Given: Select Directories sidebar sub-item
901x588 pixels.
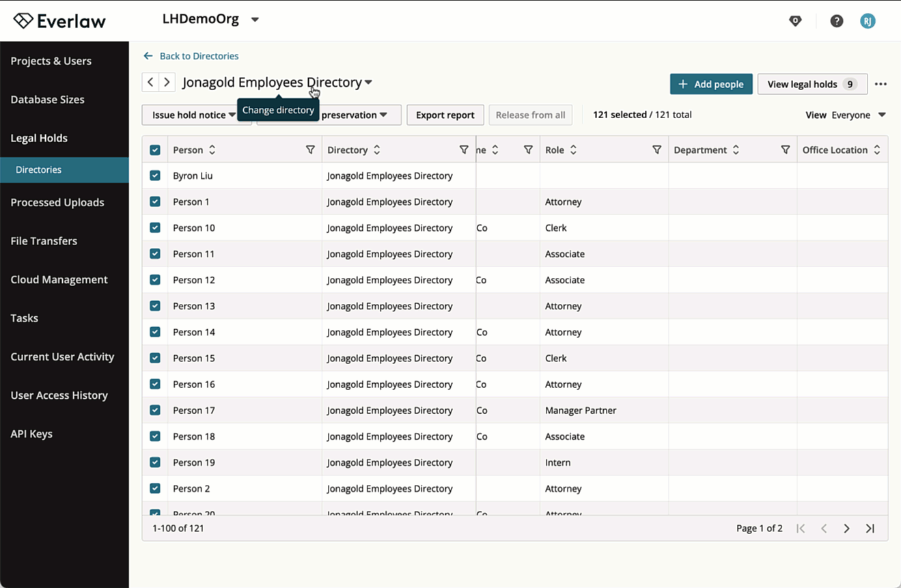Looking at the screenshot, I should pyautogui.click(x=64, y=170).
